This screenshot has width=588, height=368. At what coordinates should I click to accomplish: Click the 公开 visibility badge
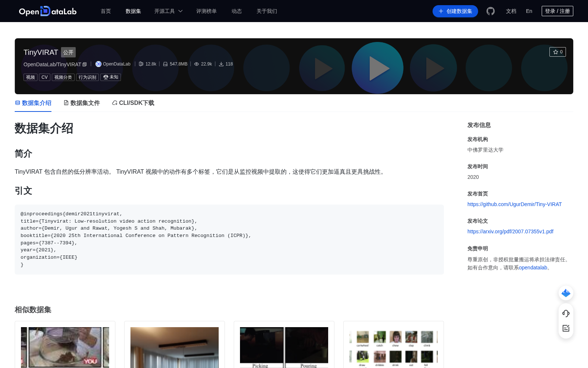(68, 52)
